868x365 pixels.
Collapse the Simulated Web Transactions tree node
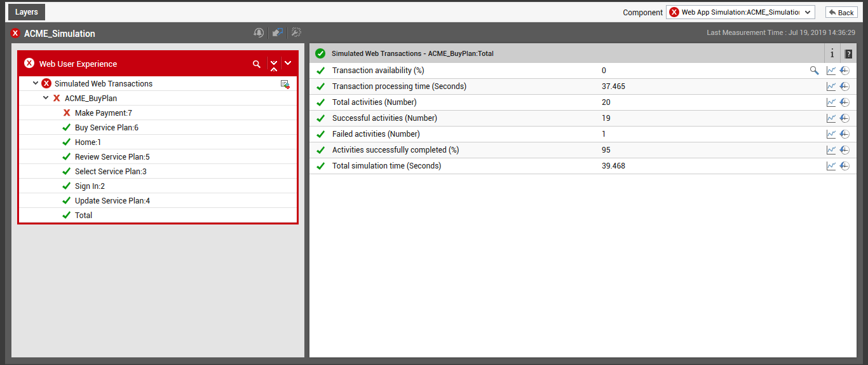[36, 83]
